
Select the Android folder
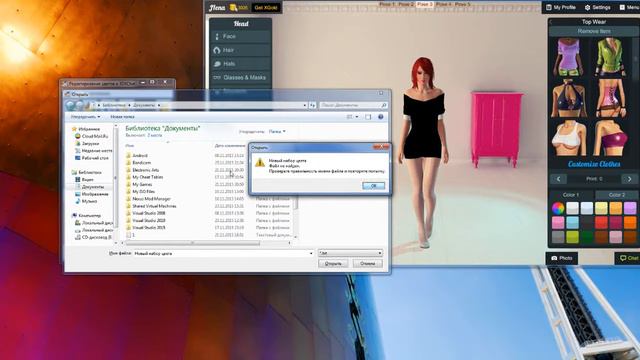coord(140,156)
